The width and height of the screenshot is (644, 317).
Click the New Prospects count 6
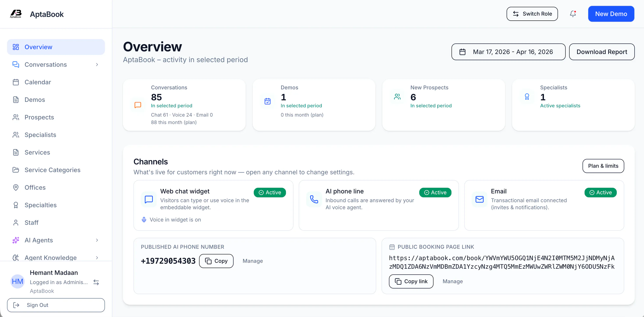(x=413, y=97)
